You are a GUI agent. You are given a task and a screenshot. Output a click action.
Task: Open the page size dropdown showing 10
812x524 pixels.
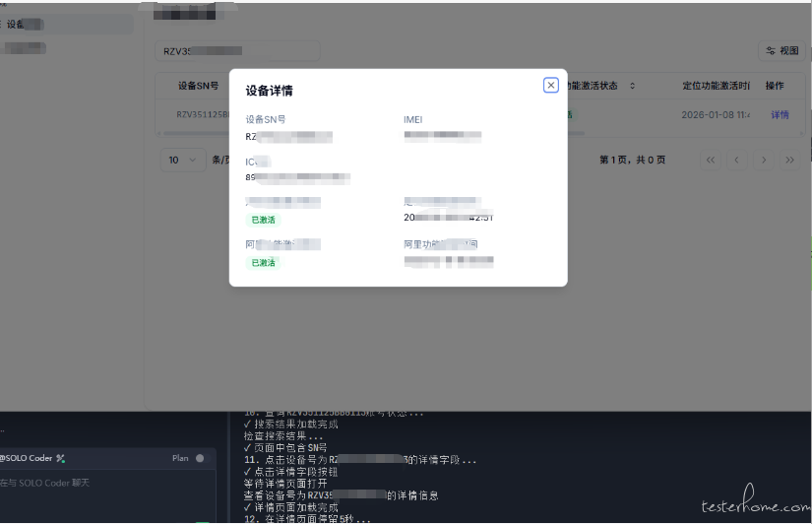click(182, 160)
